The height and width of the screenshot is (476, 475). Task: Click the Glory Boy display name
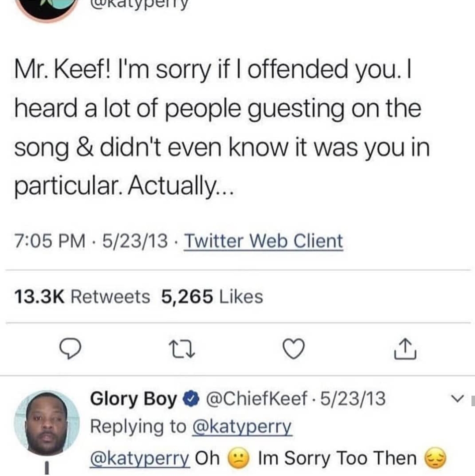coord(133,399)
